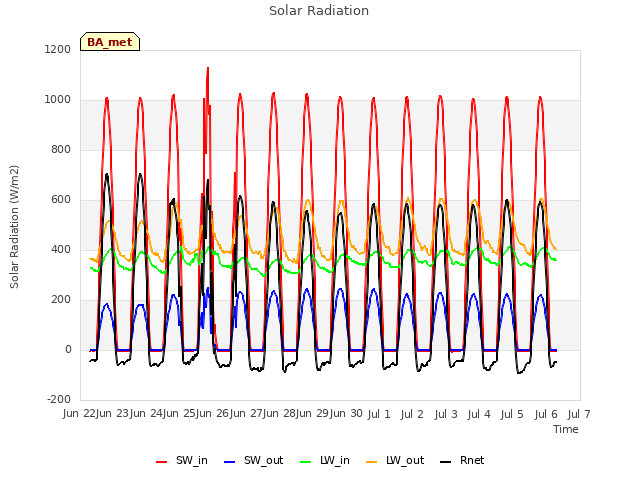Click the 800 y-axis tick label
This screenshot has height=480, width=640.
click(x=61, y=149)
